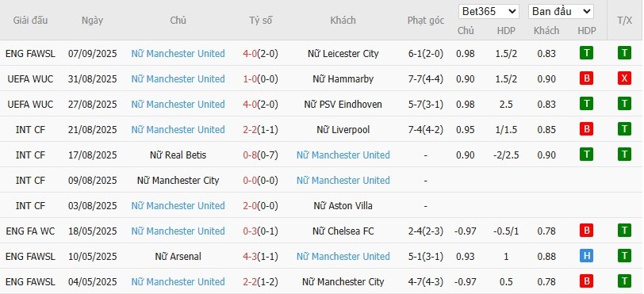
Task: Click the Phạt góc column header
Action: click(425, 21)
